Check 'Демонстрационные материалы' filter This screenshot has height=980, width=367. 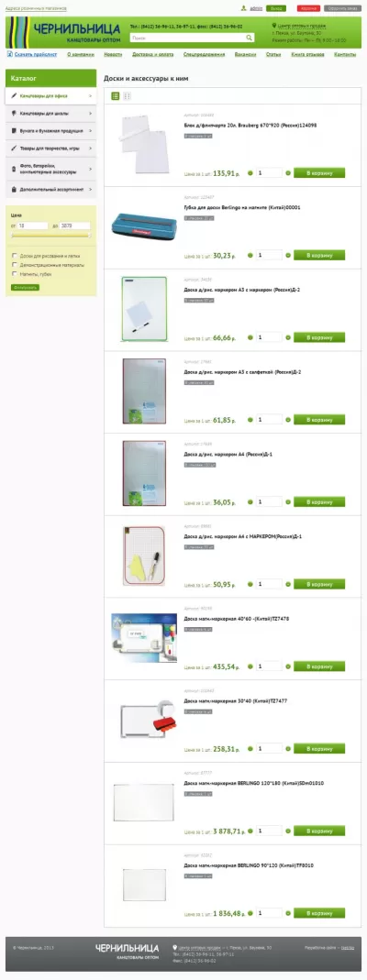(x=14, y=265)
